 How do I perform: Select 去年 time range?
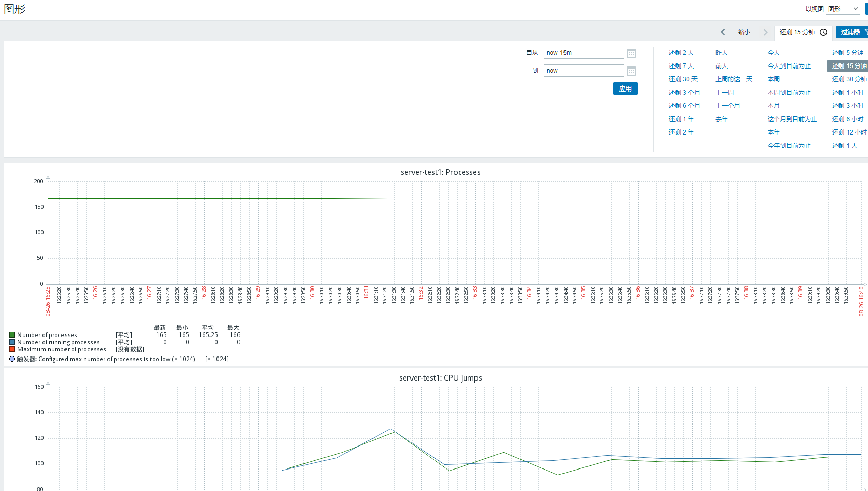(x=722, y=119)
